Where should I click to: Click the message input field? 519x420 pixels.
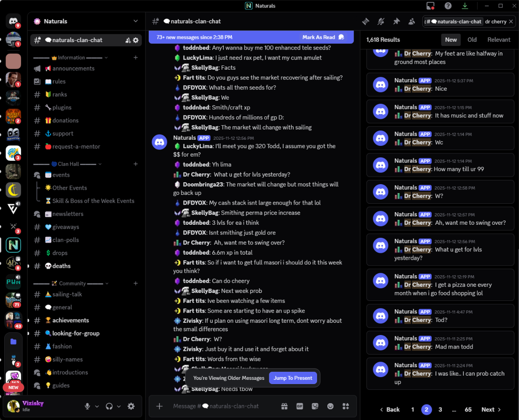coord(222,406)
